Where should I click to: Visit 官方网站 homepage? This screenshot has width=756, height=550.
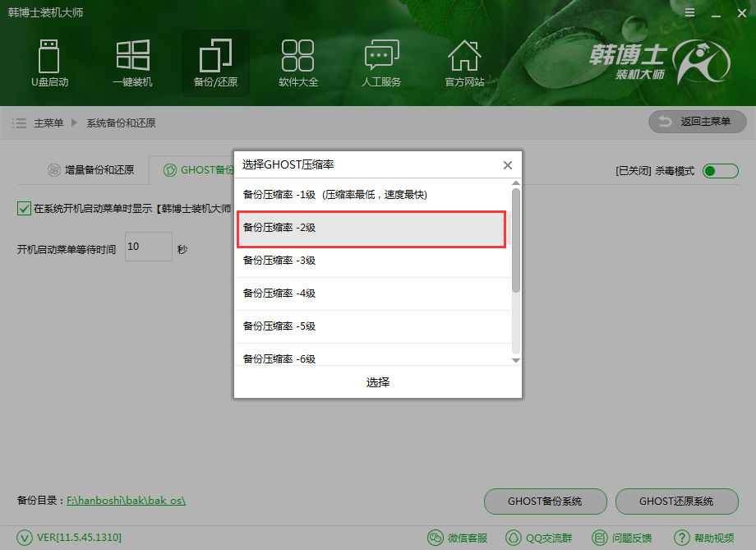463,62
